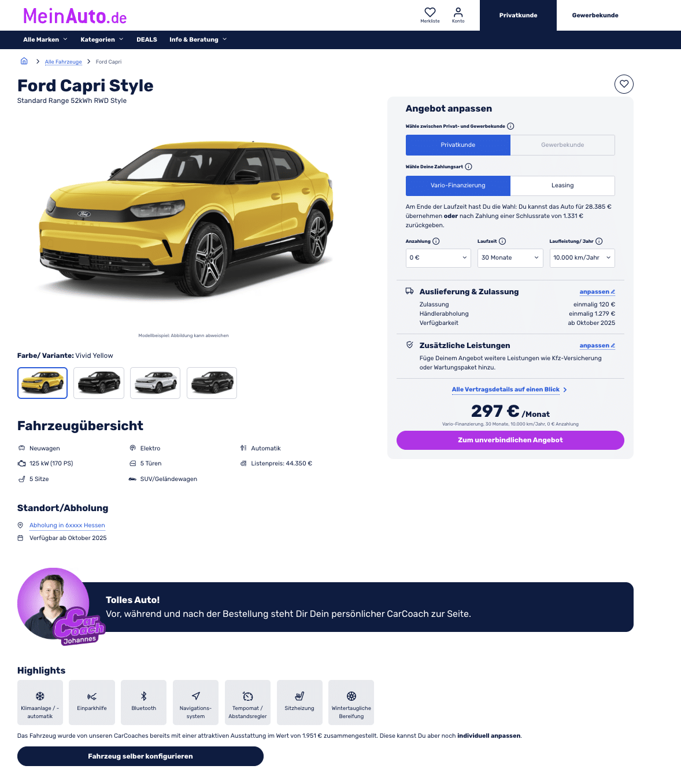Select Leasing payment type
Viewport: 681px width, 784px height.
pos(562,186)
